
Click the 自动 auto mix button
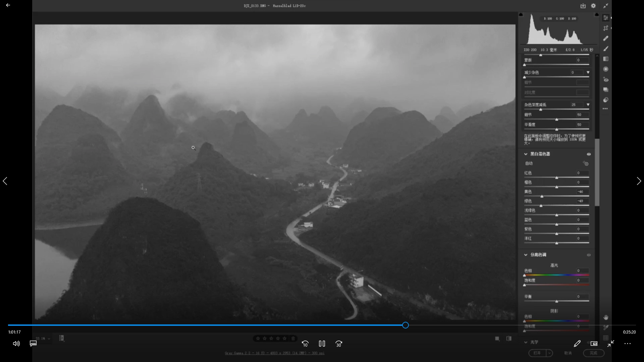(529, 163)
